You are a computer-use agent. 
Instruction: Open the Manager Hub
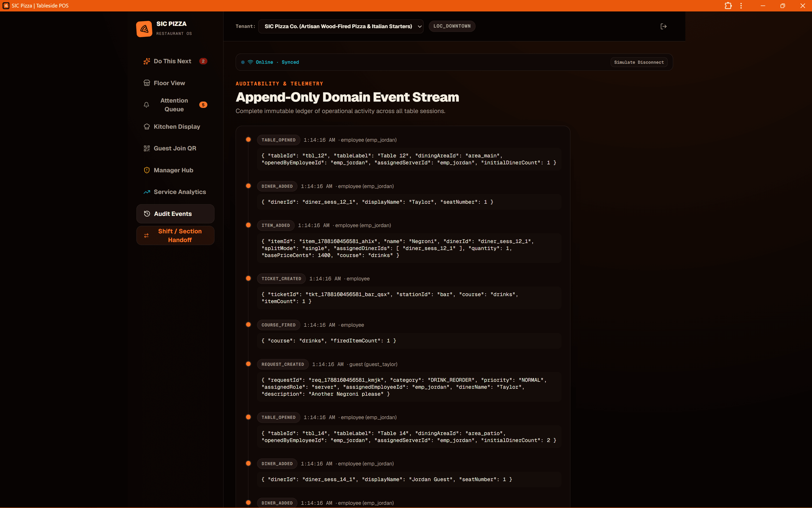coord(175,170)
